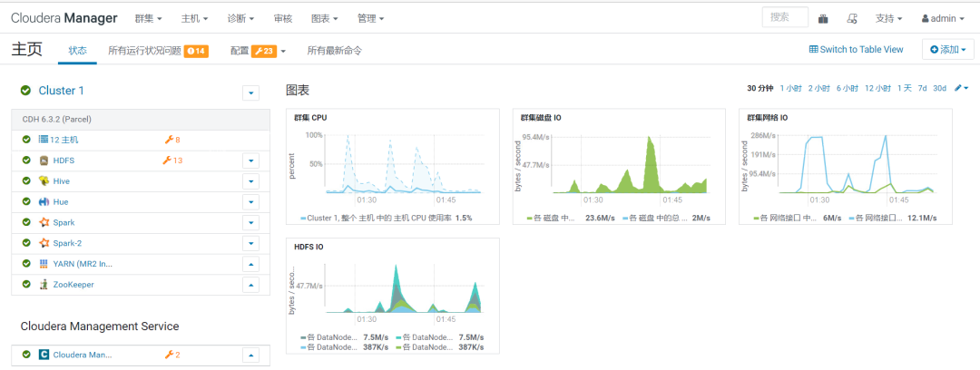The height and width of the screenshot is (370, 980).
Task: Open the 图表 menu
Action: point(324,19)
